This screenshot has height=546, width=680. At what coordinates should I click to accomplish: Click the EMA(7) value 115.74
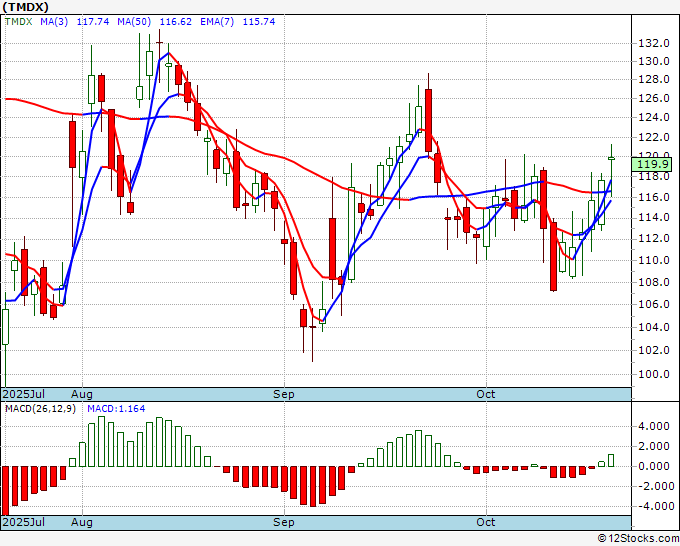[259, 21]
